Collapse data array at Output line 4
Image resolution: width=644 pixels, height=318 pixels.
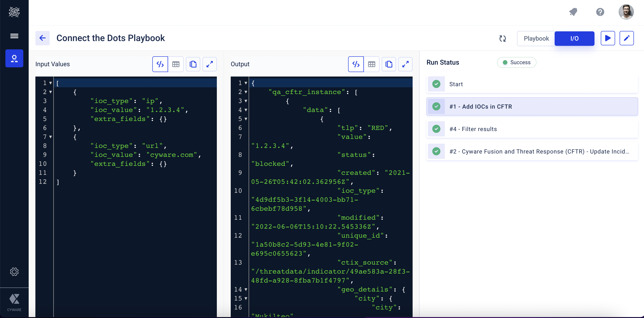[x=246, y=110]
